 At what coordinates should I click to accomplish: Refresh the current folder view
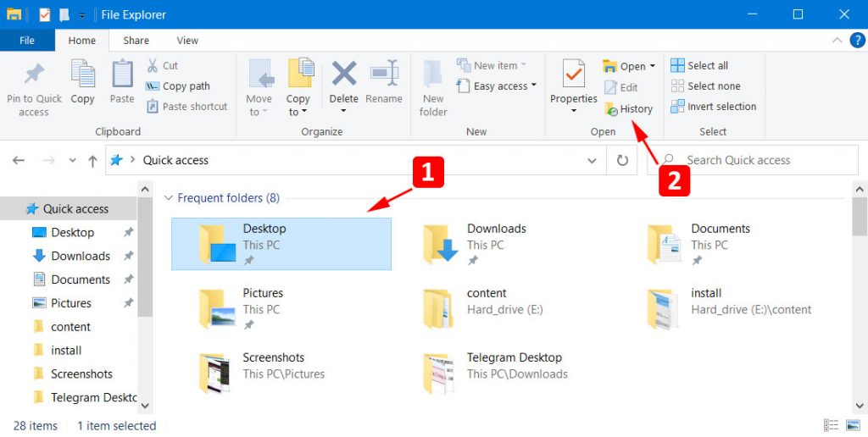[x=622, y=160]
